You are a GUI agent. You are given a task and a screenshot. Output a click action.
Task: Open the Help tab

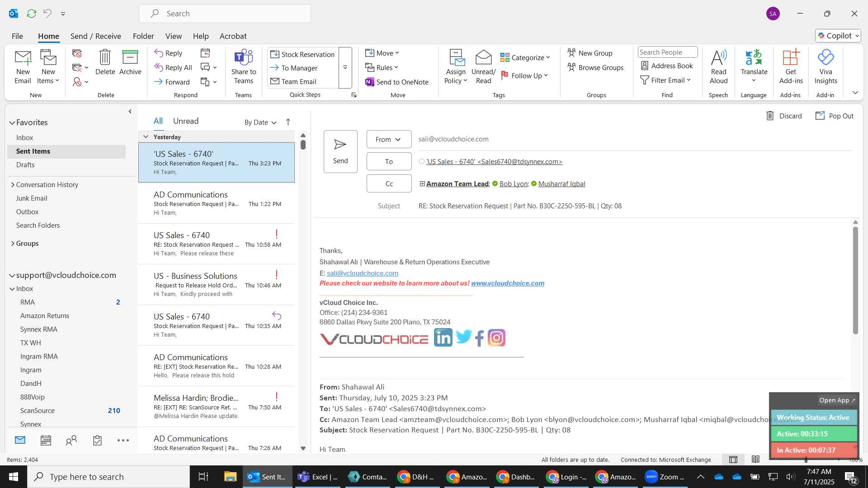tap(201, 36)
